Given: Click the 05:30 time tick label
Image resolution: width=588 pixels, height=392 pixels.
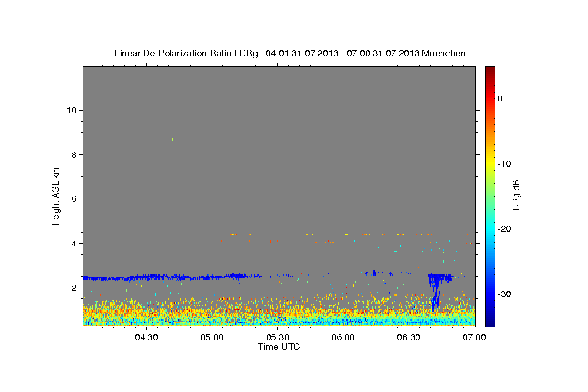Looking at the screenshot, I should [277, 338].
